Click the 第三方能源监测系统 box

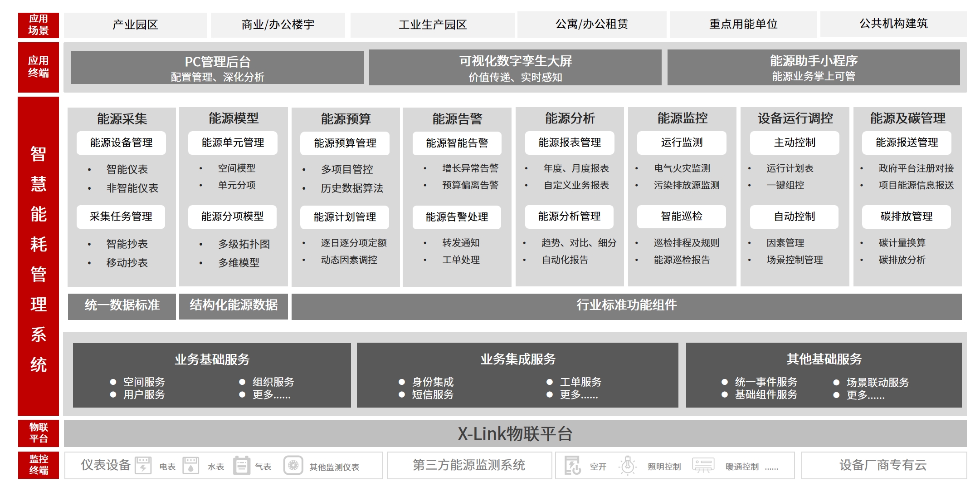point(469,465)
